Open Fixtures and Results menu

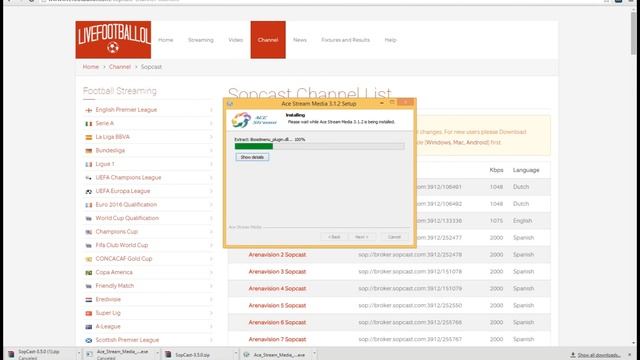coord(345,40)
